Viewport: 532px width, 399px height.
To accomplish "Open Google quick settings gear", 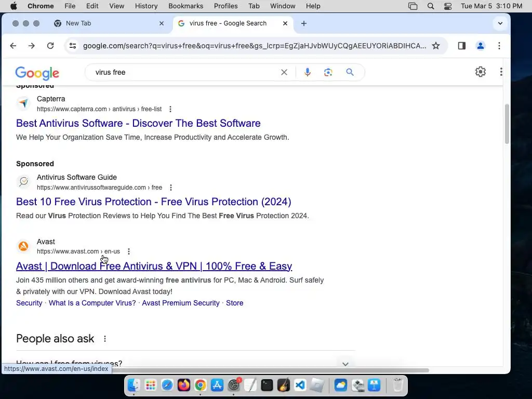I will pyautogui.click(x=481, y=72).
